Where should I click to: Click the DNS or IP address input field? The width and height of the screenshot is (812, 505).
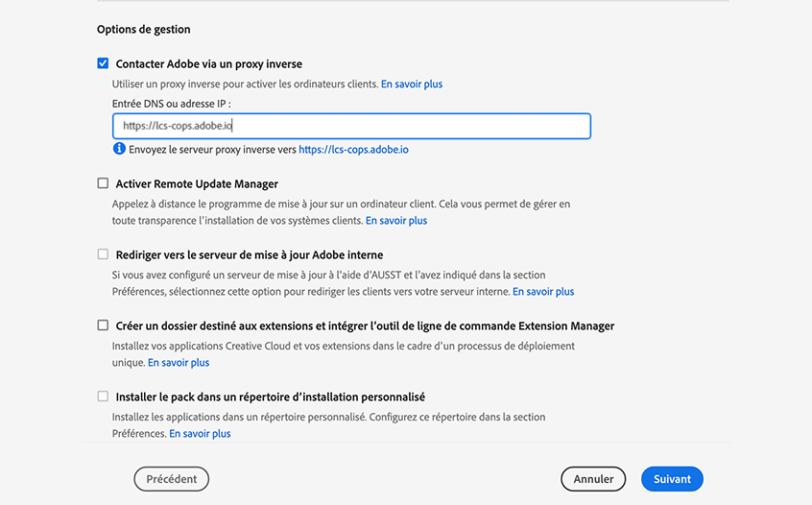[350, 126]
